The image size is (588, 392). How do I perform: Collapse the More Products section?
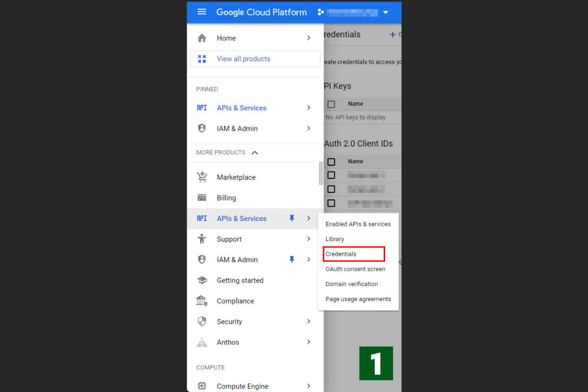(x=255, y=152)
